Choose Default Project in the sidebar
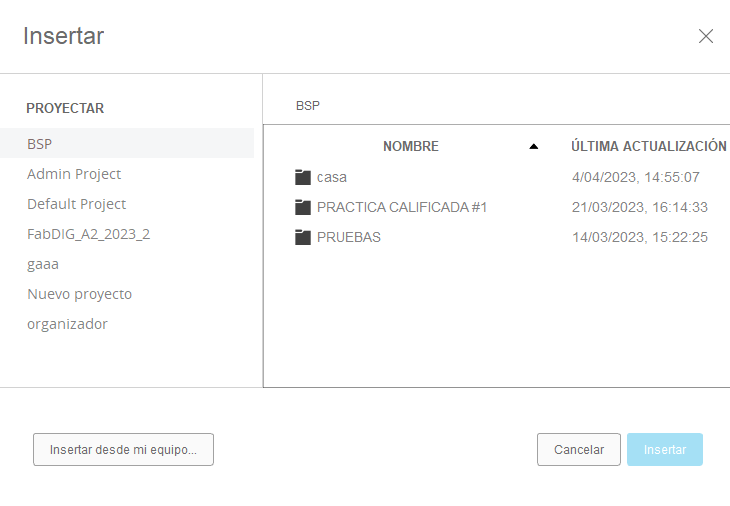The image size is (730, 506). (77, 204)
